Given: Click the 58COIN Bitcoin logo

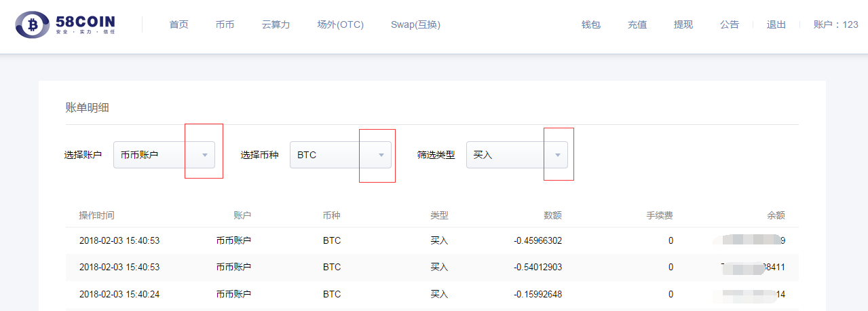Looking at the screenshot, I should [65, 25].
